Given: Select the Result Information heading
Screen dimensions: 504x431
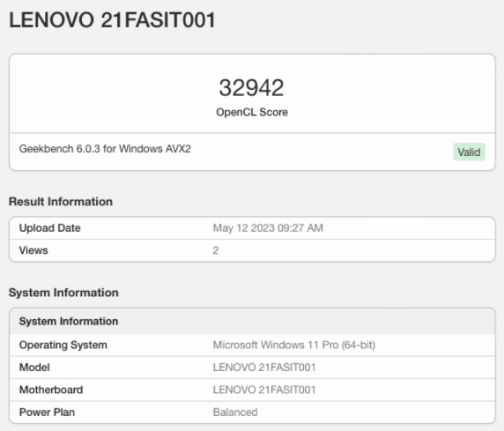Looking at the screenshot, I should point(61,202).
